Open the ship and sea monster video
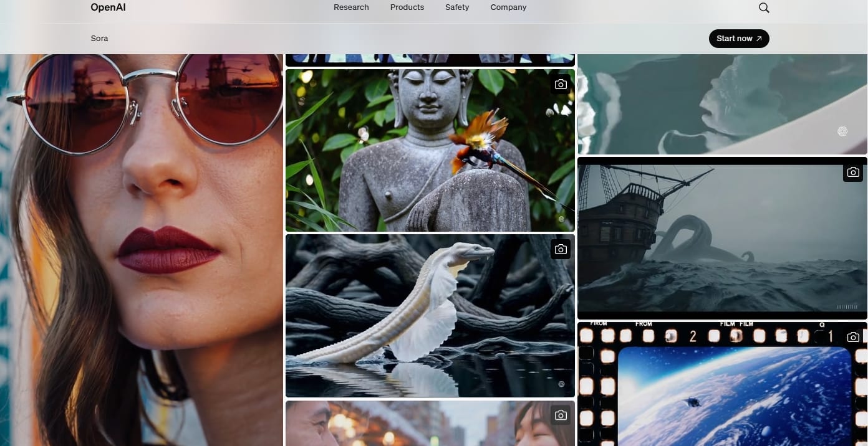The height and width of the screenshot is (446, 868). (x=722, y=239)
